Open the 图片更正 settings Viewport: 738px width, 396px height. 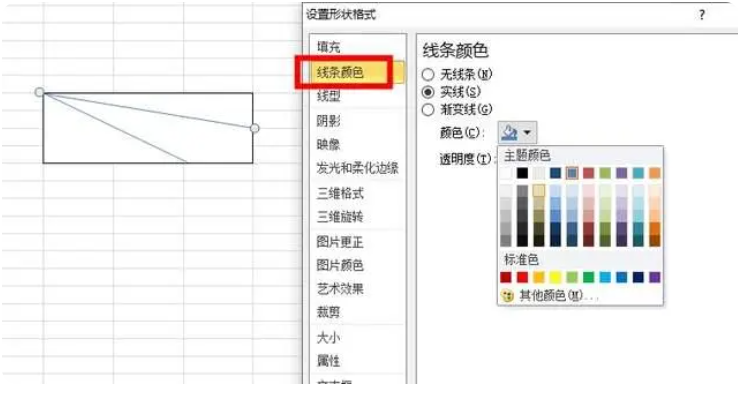tap(340, 242)
